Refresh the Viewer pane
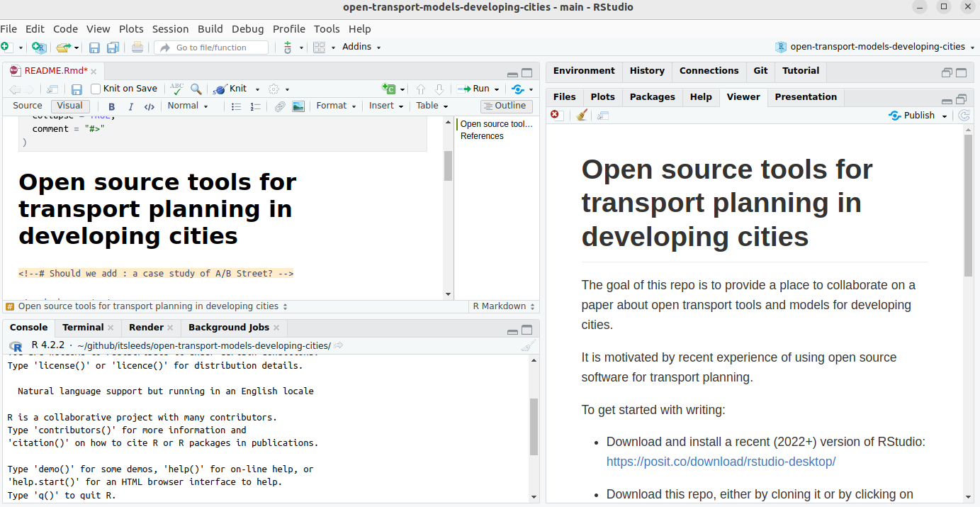 964,115
